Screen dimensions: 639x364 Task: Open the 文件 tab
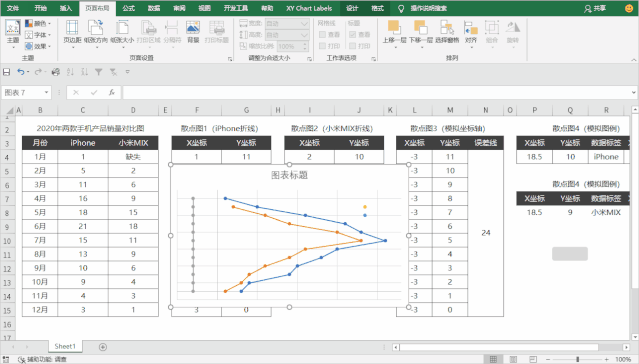tap(13, 8)
